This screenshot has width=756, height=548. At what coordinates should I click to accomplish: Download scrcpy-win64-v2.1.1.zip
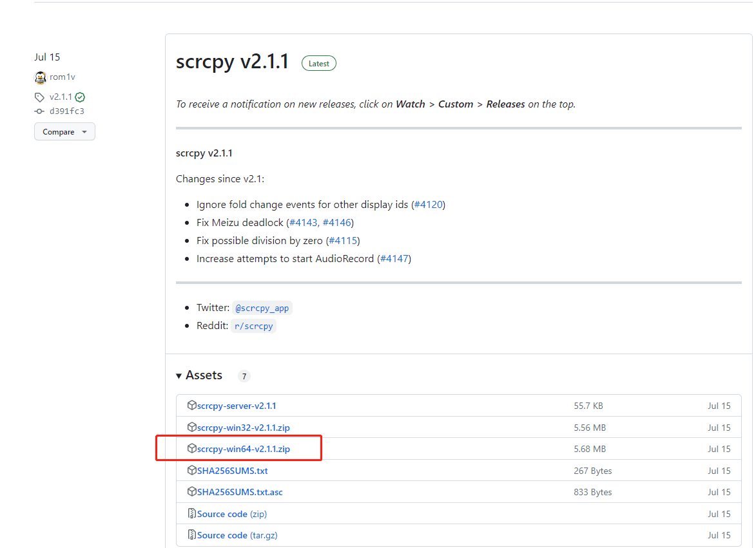point(244,449)
